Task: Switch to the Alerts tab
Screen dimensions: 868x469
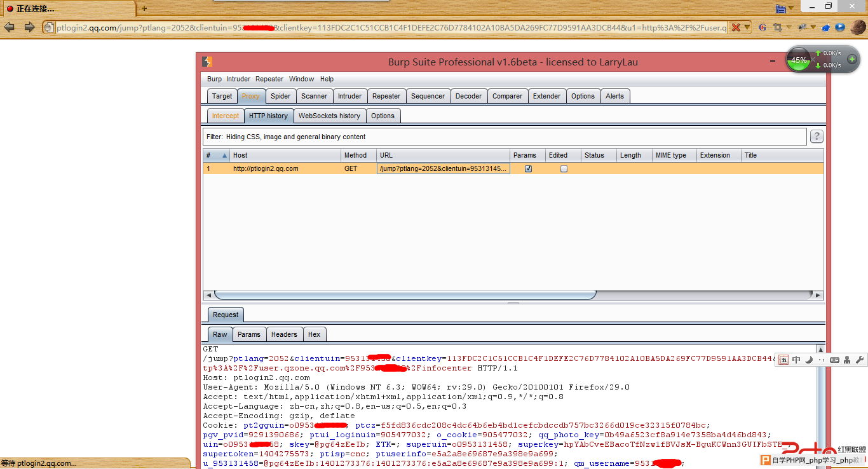Action: pos(614,96)
